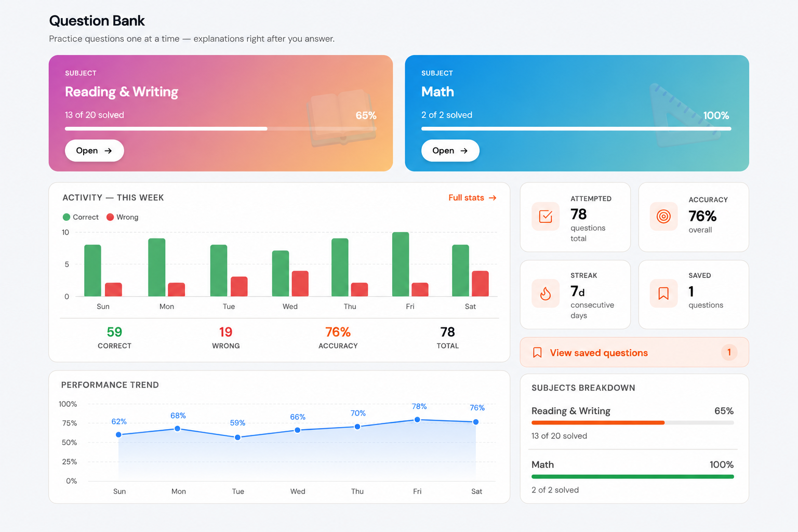Open the Math subject via its Open button
This screenshot has width=798, height=532.
[x=450, y=151]
